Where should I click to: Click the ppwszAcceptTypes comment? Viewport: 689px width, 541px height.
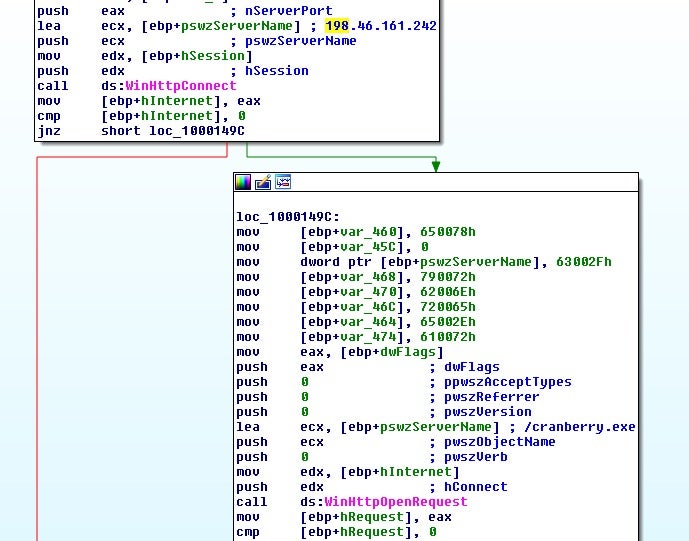507,382
